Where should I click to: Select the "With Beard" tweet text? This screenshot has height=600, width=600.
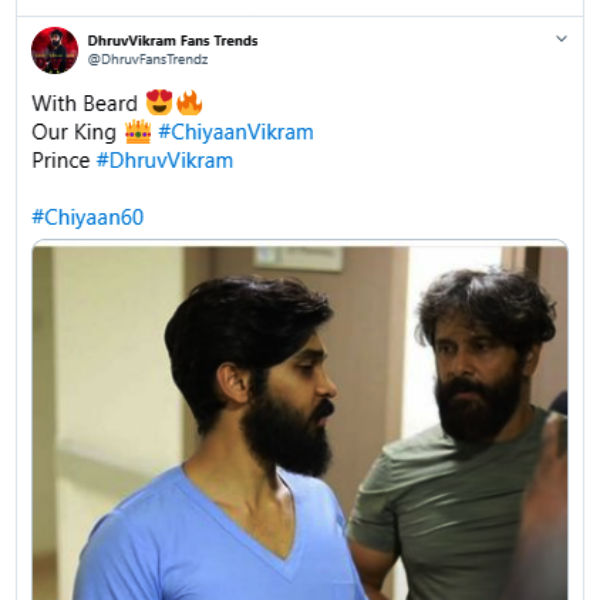pyautogui.click(x=85, y=103)
